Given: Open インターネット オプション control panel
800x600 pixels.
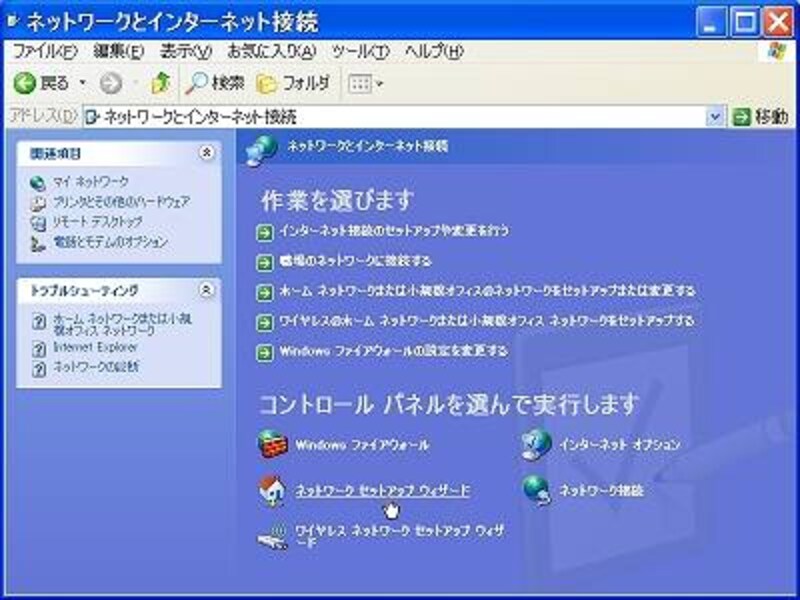Looking at the screenshot, I should 620,444.
